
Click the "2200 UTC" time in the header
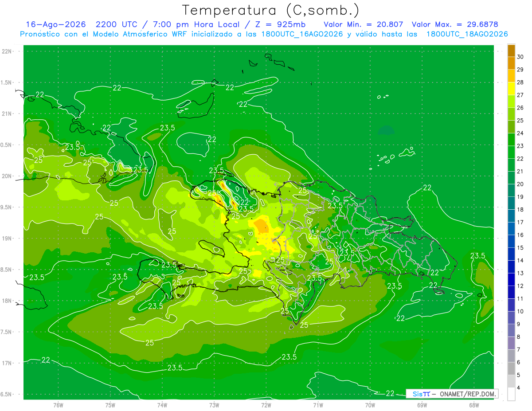tap(116, 24)
